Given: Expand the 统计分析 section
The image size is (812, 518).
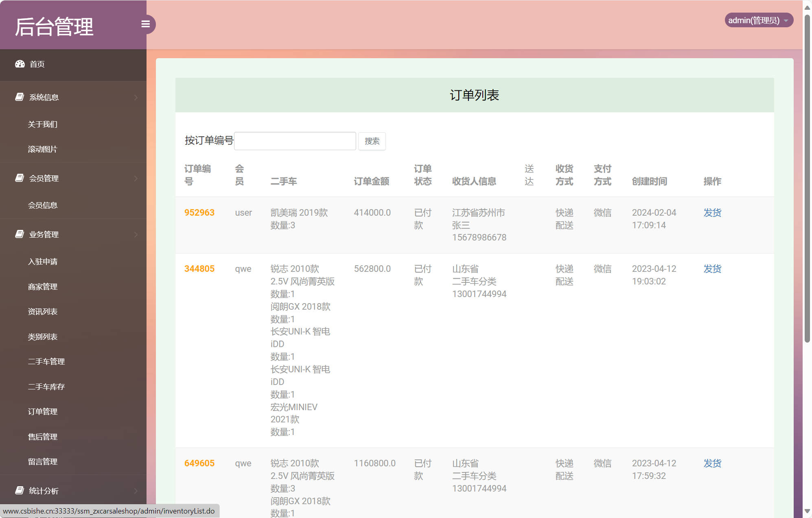Looking at the screenshot, I should click(x=136, y=491).
